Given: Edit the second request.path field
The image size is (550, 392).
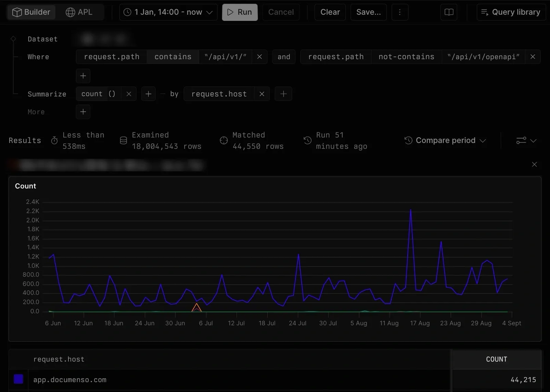Looking at the screenshot, I should pyautogui.click(x=336, y=57).
